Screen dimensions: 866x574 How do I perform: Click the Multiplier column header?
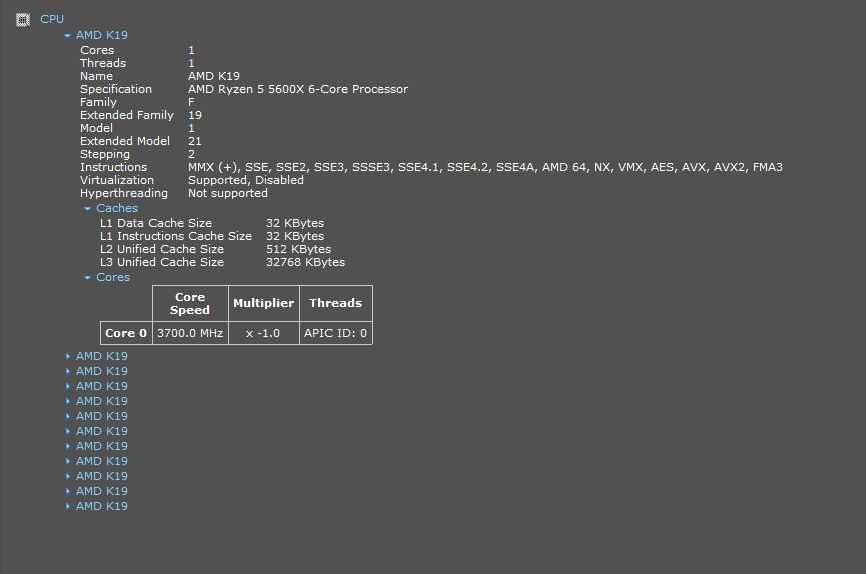coord(263,303)
